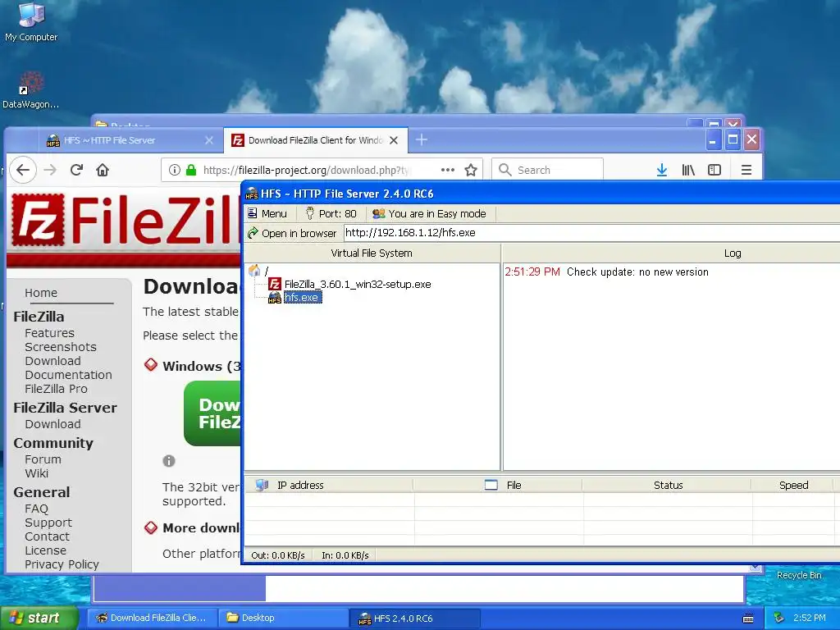Switch mode via 'You are in Easy mode'

point(430,214)
